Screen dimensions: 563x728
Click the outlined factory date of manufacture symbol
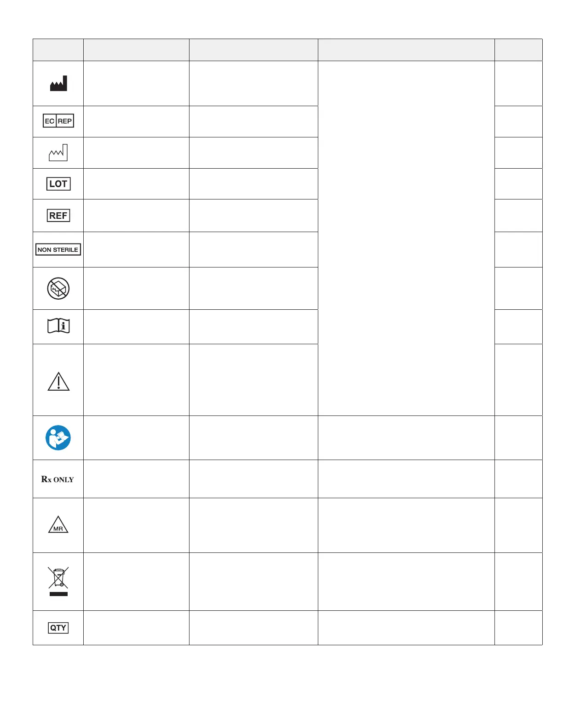(58, 153)
